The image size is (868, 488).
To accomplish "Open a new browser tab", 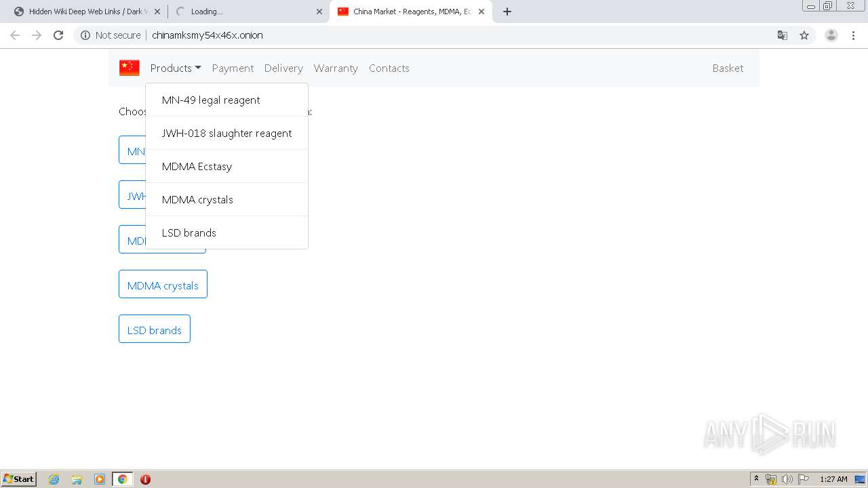I will pyautogui.click(x=507, y=12).
